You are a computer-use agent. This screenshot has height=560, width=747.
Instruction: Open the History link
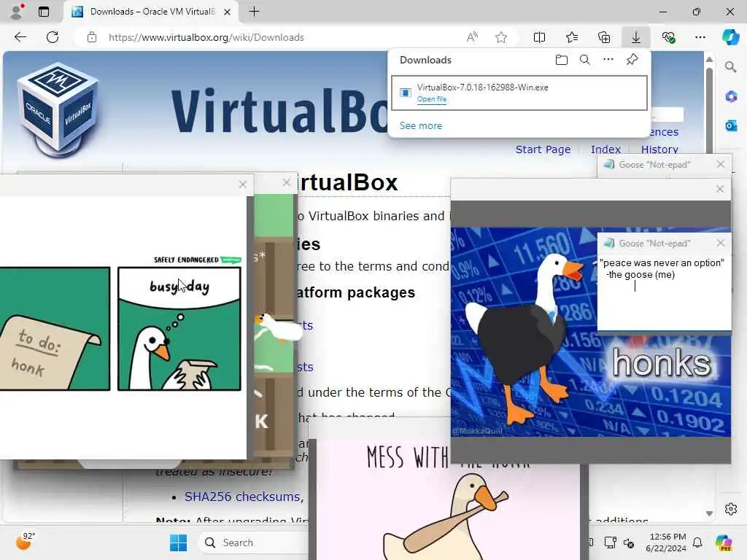coord(659,149)
